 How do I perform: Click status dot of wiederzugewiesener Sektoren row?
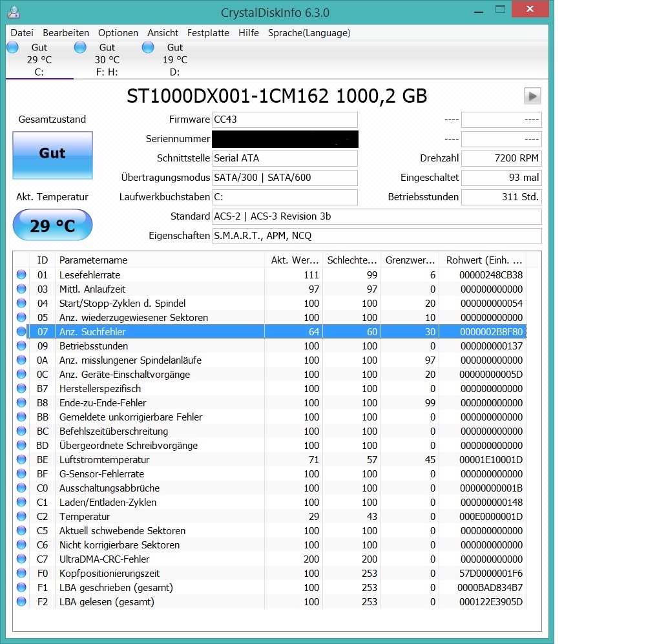pos(21,317)
